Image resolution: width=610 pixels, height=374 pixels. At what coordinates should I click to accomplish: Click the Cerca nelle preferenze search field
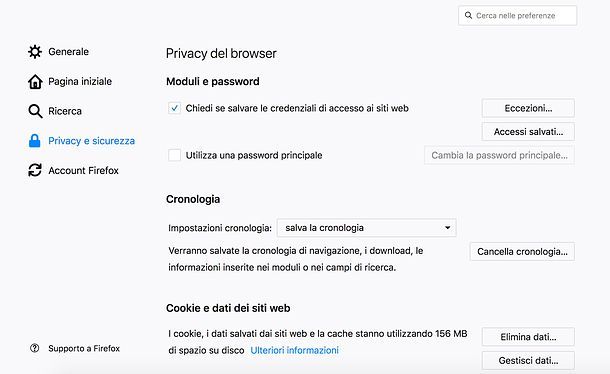517,16
